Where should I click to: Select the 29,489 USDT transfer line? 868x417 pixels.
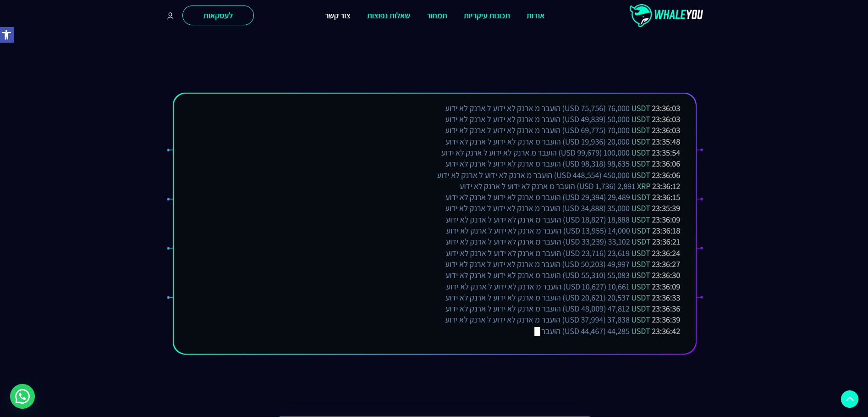563,198
